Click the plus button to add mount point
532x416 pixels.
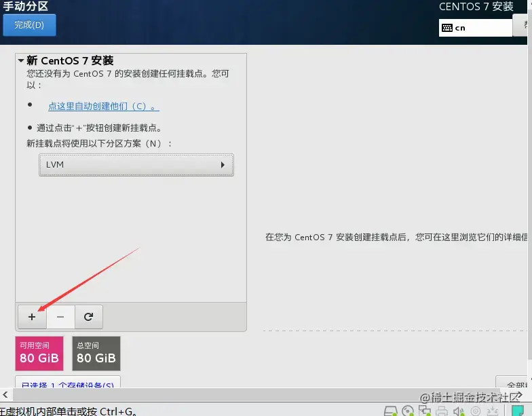pos(32,317)
